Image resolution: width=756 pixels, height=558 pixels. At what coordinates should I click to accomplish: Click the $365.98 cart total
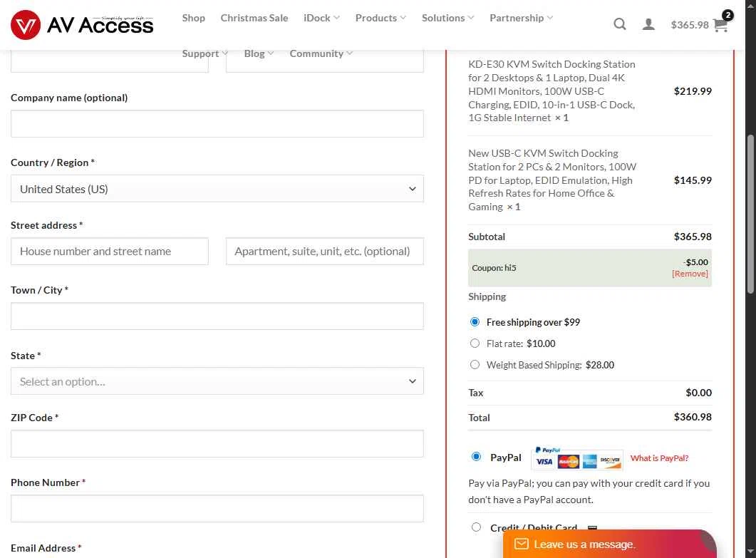point(690,25)
